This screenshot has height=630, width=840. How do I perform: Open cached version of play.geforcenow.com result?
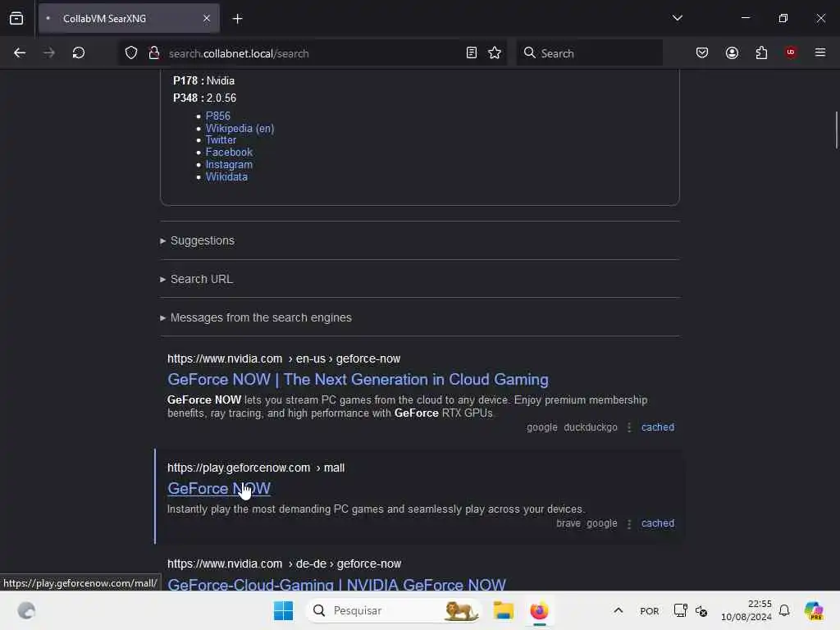(x=658, y=523)
